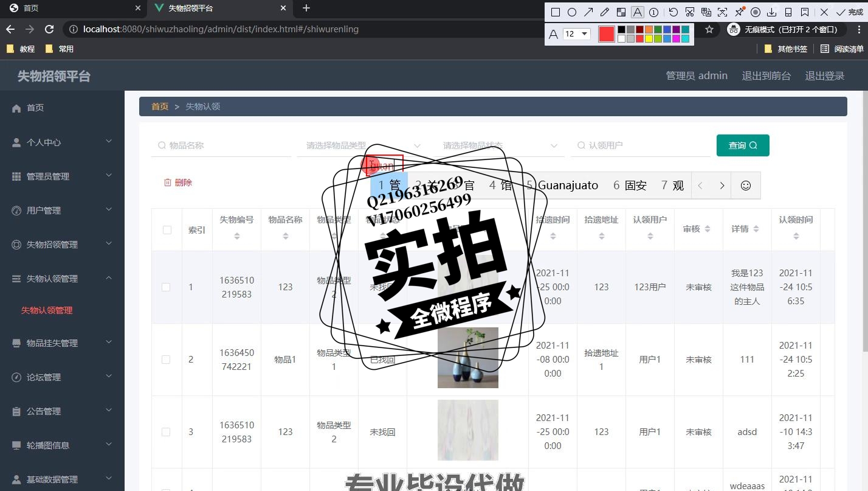Screen dimensions: 868x491
Task: Pick the black color swatch
Action: click(621, 29)
